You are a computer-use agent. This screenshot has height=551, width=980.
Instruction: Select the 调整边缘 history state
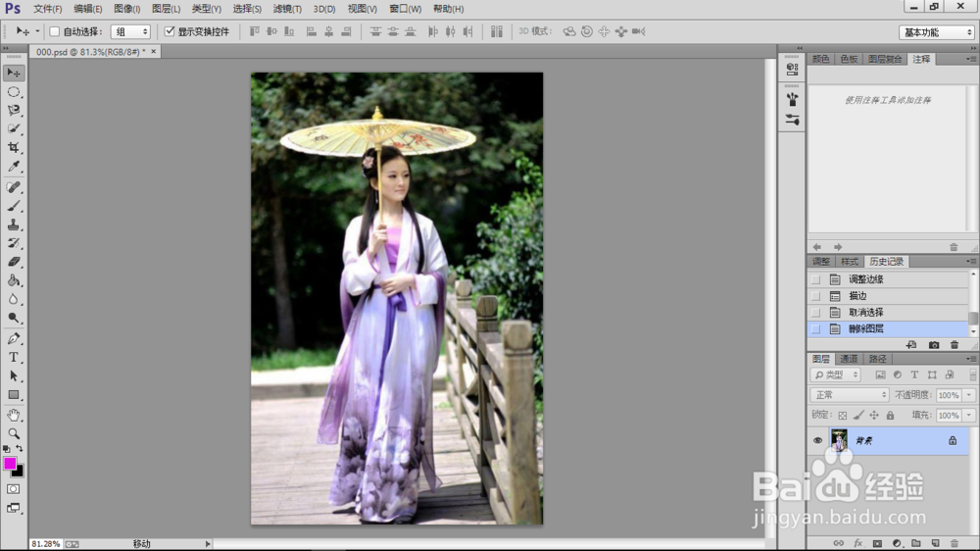pos(889,279)
